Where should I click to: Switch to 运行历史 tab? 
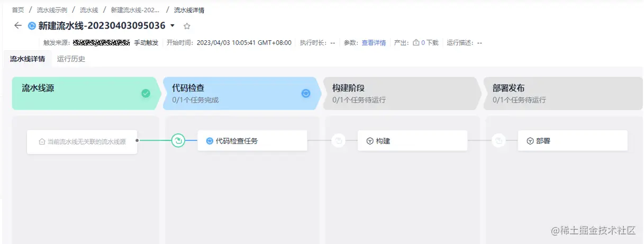71,59
